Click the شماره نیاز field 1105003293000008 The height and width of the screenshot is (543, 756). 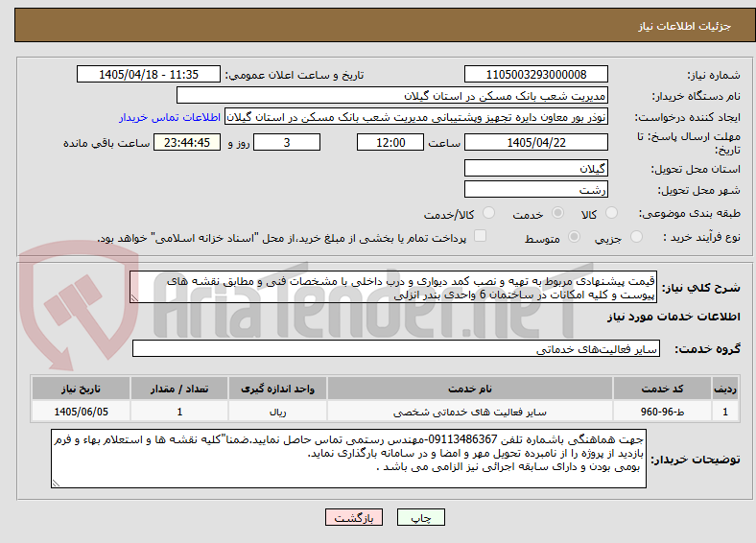[x=536, y=74]
